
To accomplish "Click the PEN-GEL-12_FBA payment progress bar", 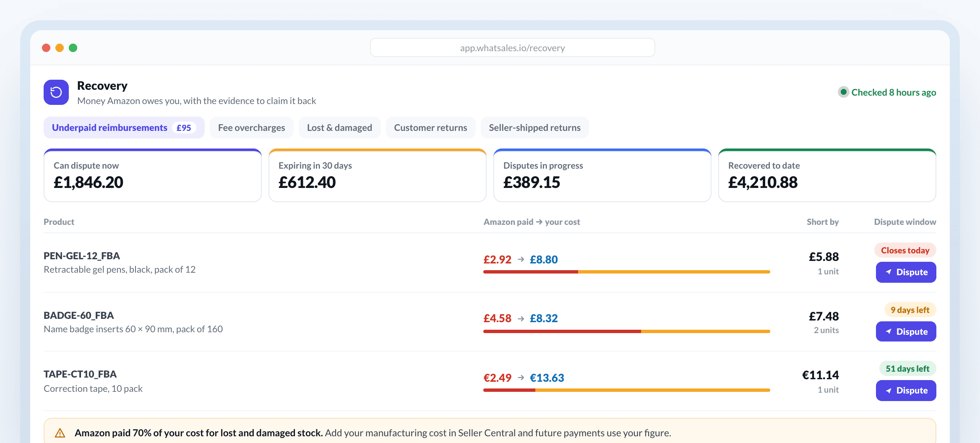I will 627,272.
